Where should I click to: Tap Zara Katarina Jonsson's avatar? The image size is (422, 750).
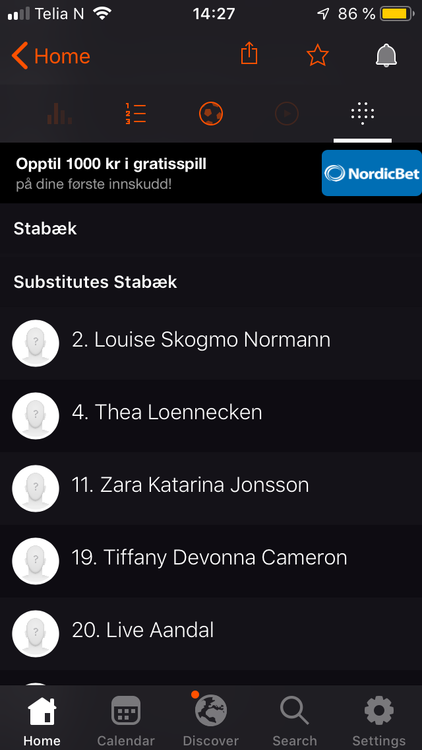[x=35, y=489]
